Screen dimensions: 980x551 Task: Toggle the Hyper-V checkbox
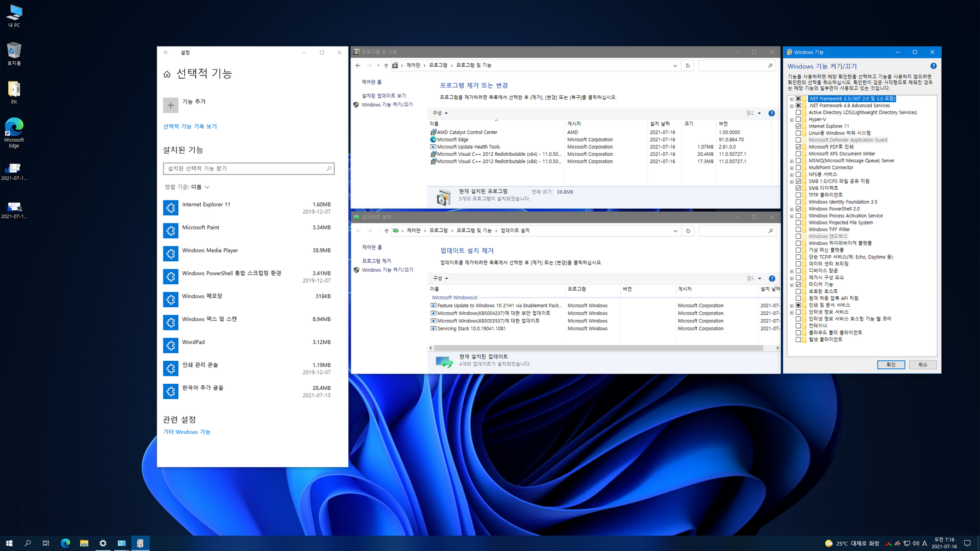[798, 119]
